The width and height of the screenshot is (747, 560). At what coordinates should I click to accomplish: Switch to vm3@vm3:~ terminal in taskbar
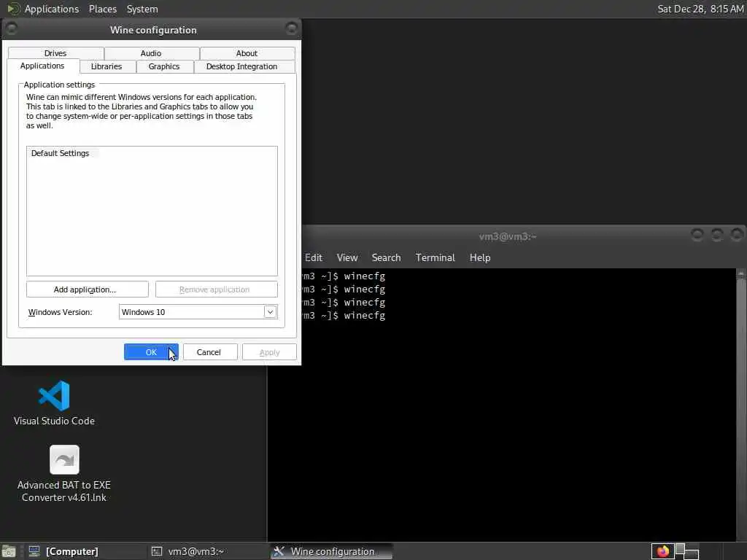tap(207, 551)
